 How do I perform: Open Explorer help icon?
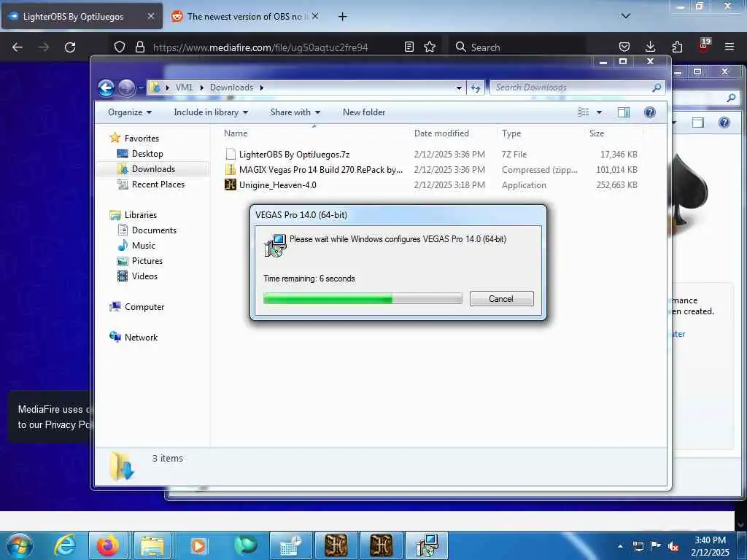(x=650, y=112)
